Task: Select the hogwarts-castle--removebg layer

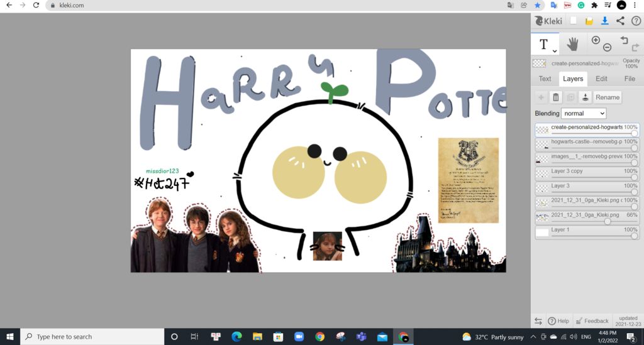Action: (x=587, y=145)
